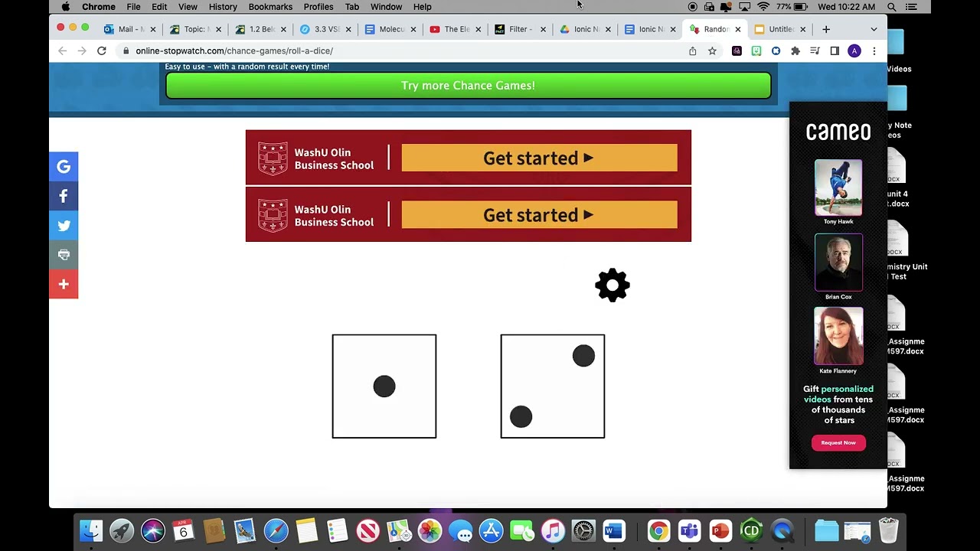Image resolution: width=980 pixels, height=551 pixels.
Task: Share the page via Google sidebar button
Action: point(64,166)
